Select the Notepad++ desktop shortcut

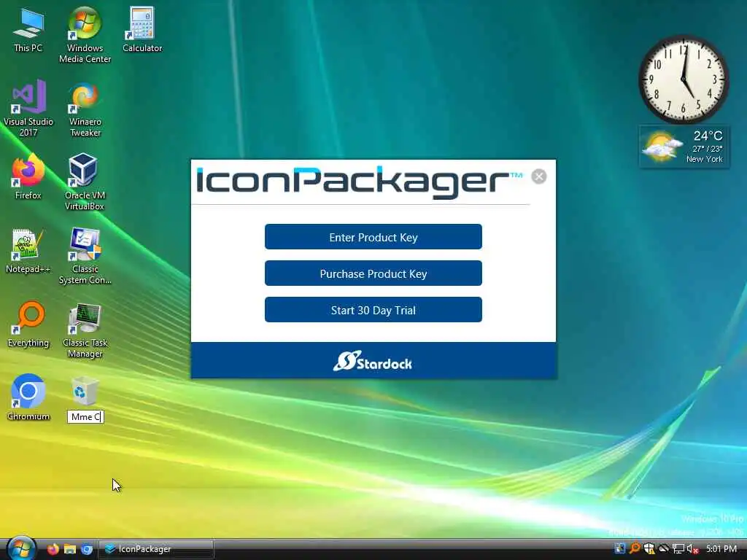click(28, 251)
